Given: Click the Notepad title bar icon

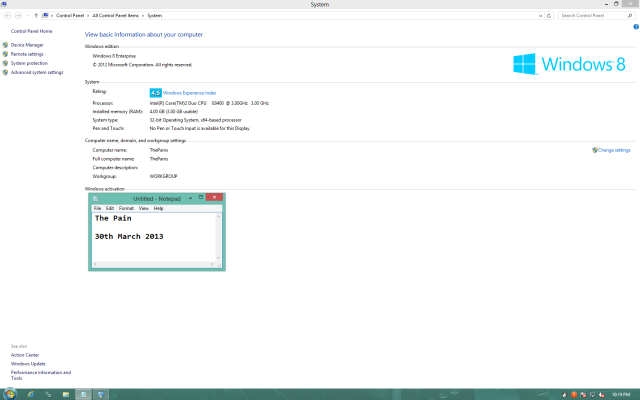Looking at the screenshot, I should tap(96, 199).
